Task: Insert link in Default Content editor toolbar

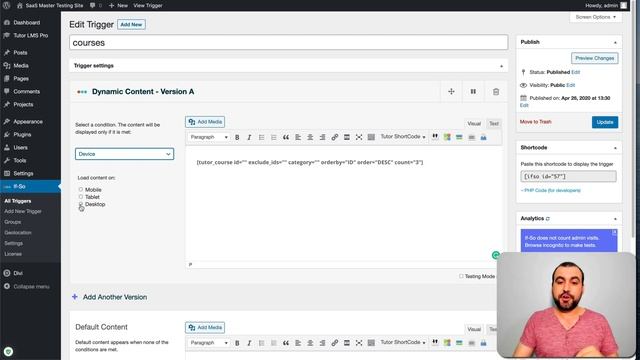Action: point(335,343)
